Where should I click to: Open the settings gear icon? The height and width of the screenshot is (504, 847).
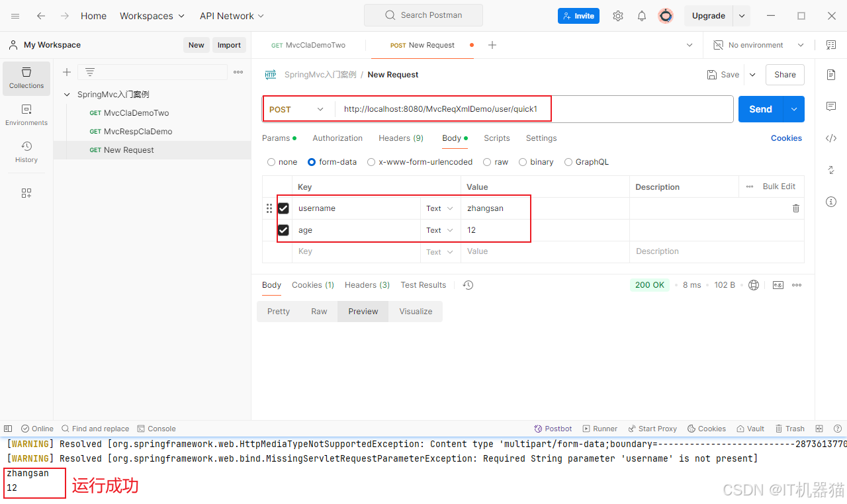click(618, 16)
